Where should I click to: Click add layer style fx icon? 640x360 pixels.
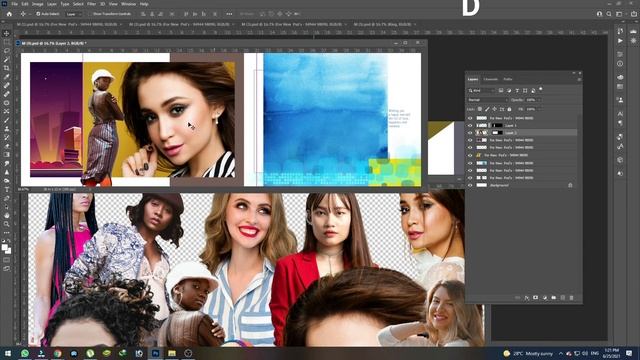coord(527,298)
